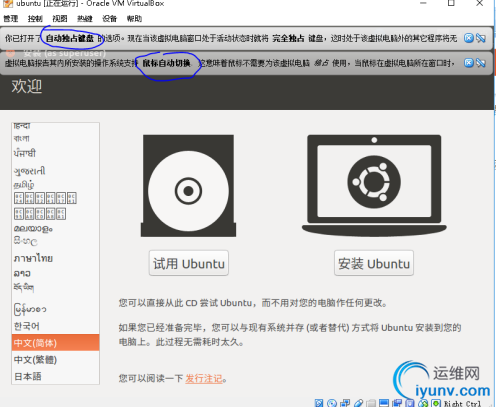Open the 视图 menu
The width and height of the screenshot is (496, 407).
coord(60,19)
